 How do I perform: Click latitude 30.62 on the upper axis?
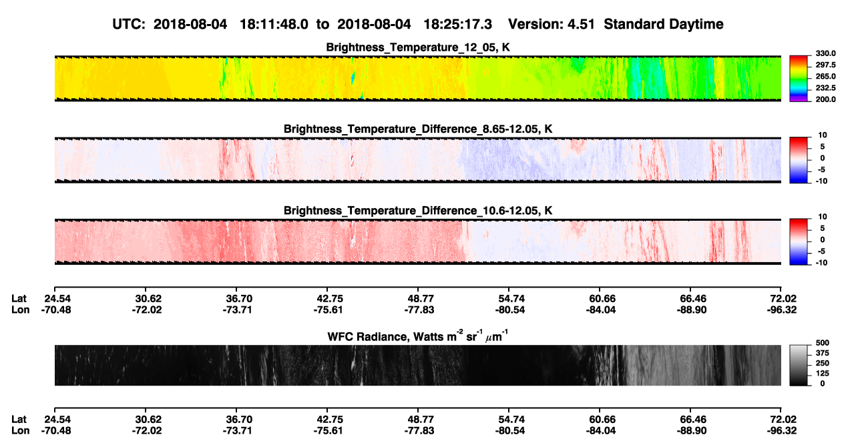tap(148, 298)
